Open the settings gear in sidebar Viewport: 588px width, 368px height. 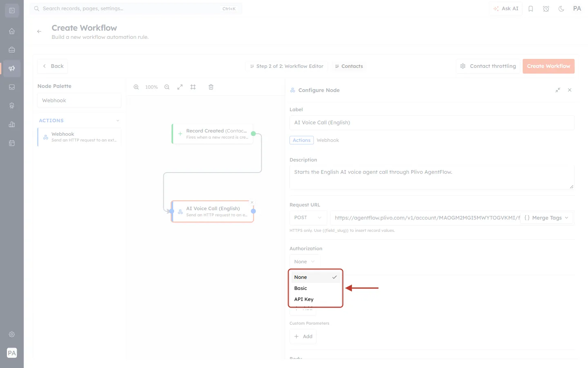click(12, 334)
